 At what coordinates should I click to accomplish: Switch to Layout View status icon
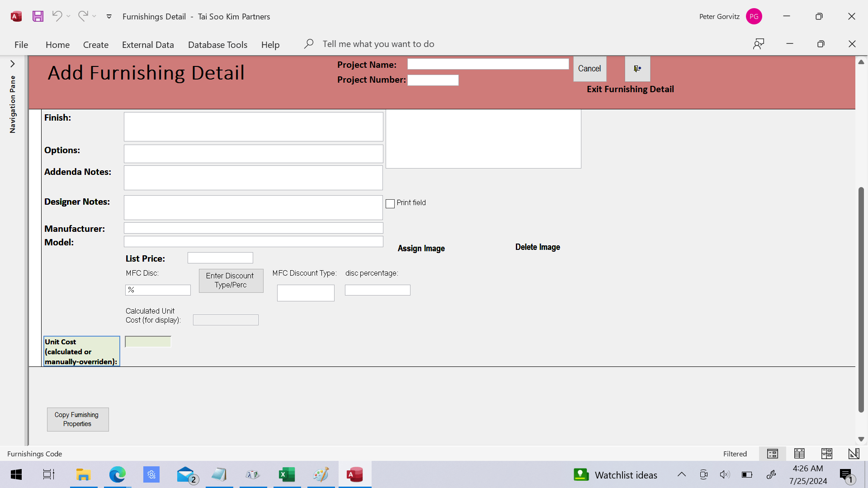pyautogui.click(x=826, y=454)
